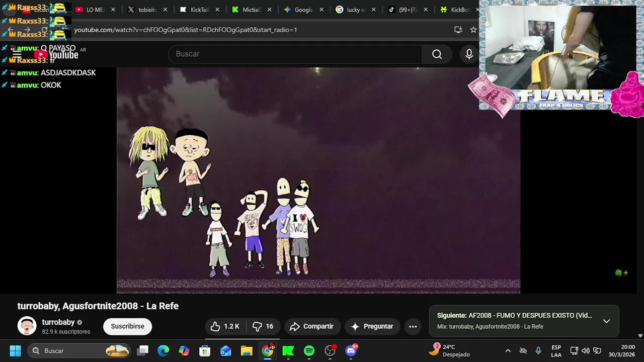Click the YouTube search magnifier button
644x362 pixels.
(437, 54)
